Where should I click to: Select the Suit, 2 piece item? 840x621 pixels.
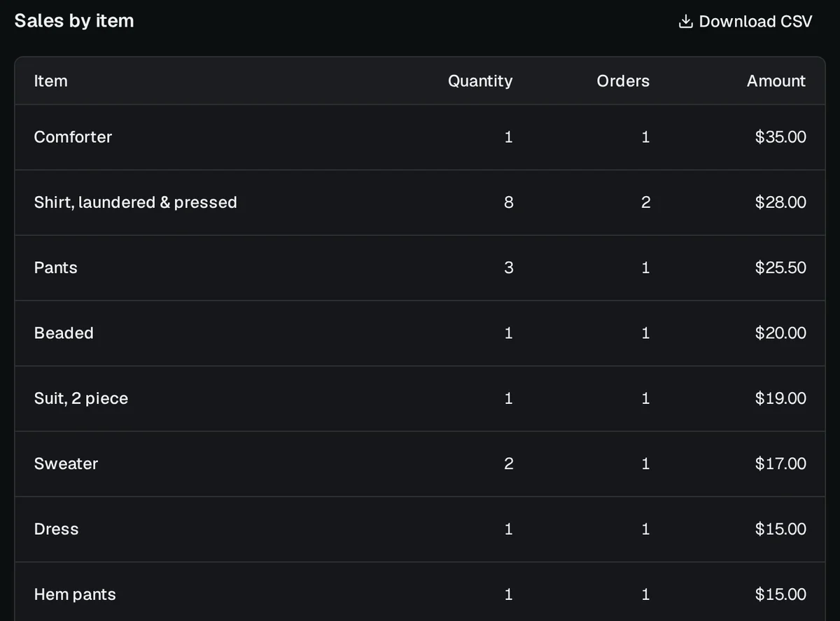point(81,398)
